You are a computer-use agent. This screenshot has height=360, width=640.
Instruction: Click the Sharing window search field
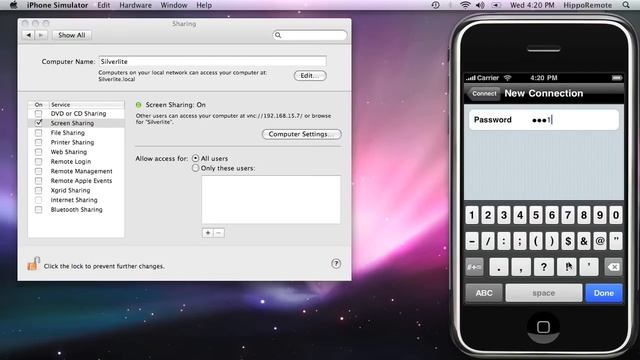click(x=310, y=35)
